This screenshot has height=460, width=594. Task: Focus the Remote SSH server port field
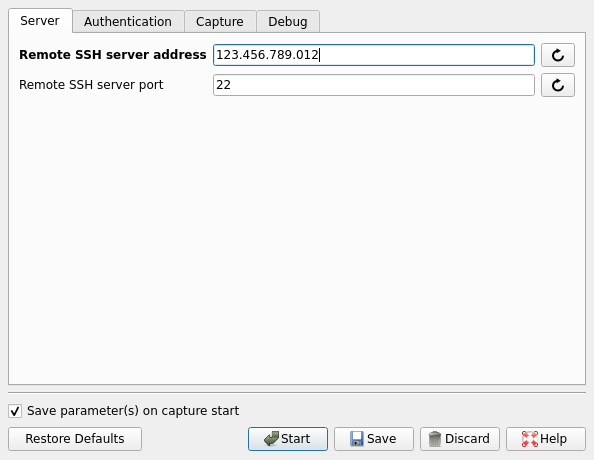pos(374,85)
